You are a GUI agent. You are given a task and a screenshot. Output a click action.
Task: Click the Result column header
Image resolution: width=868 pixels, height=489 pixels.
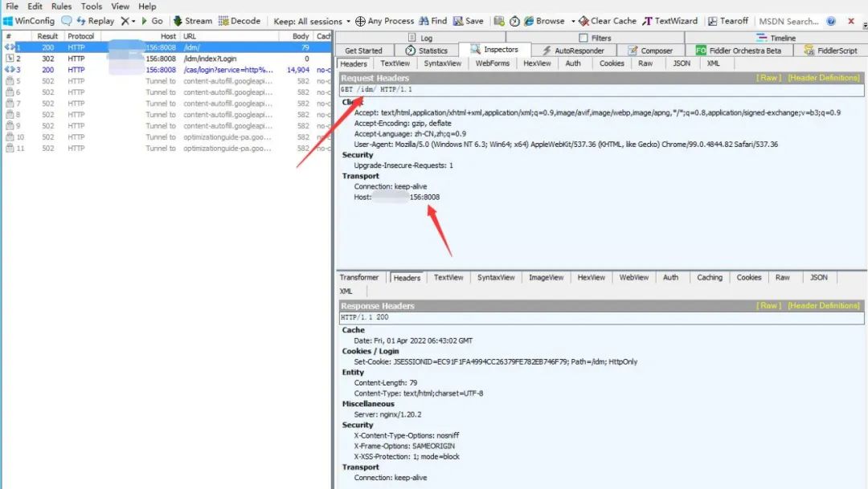click(47, 36)
